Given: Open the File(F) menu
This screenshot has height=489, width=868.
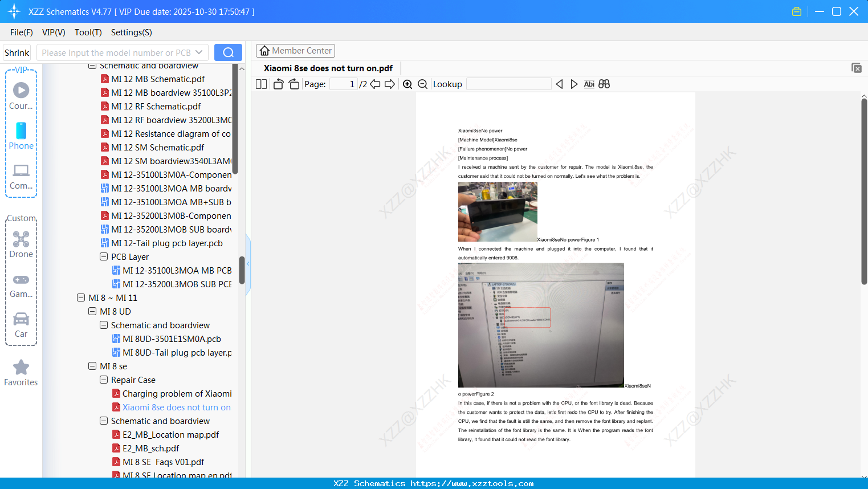Looking at the screenshot, I should click(22, 32).
